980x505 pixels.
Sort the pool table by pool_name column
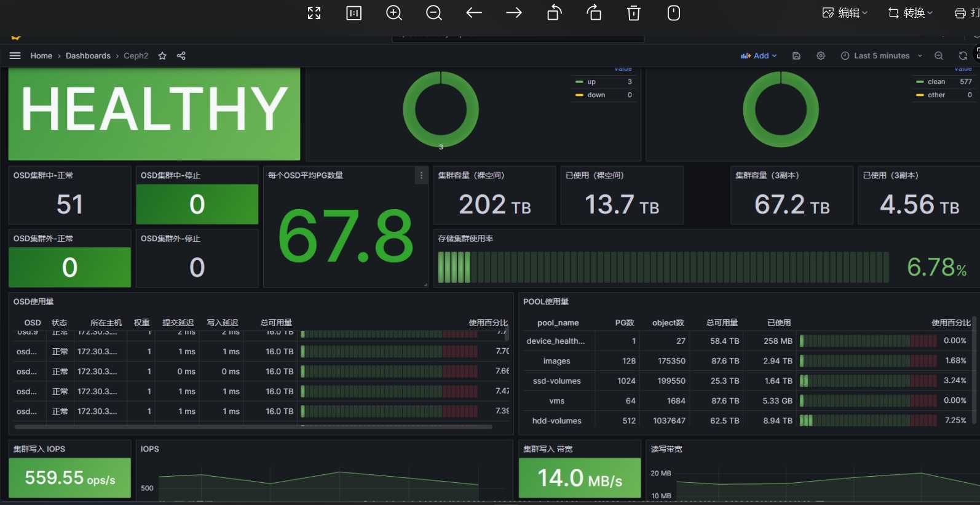click(558, 323)
